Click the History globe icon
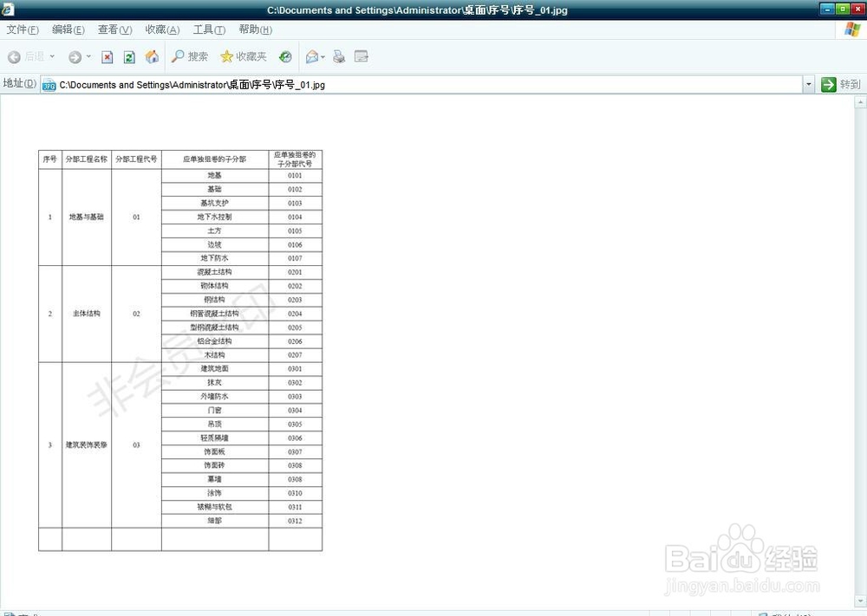 click(x=285, y=56)
